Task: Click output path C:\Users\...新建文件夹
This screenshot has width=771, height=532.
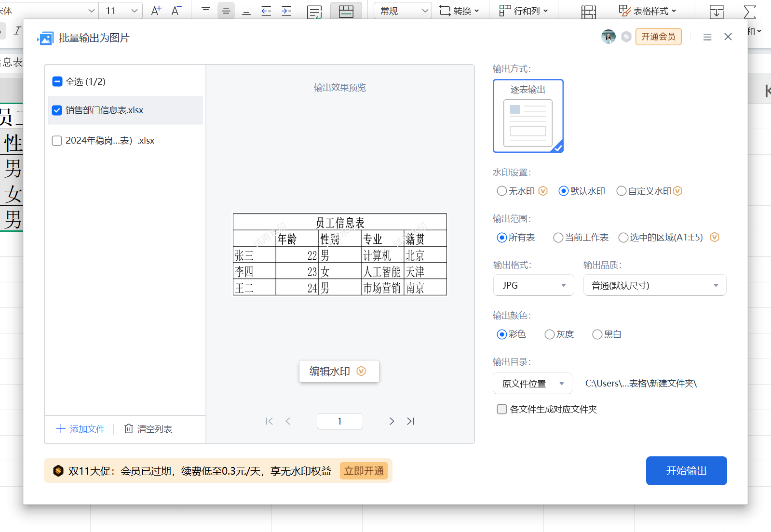Action: 641,384
